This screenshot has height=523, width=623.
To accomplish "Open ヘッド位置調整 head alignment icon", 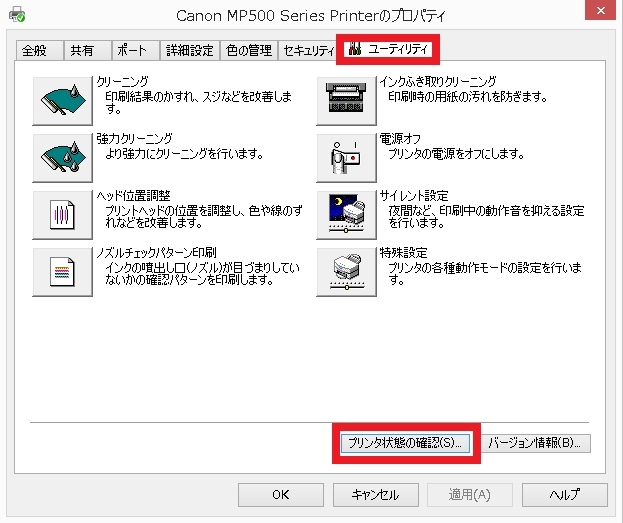I will [x=62, y=215].
